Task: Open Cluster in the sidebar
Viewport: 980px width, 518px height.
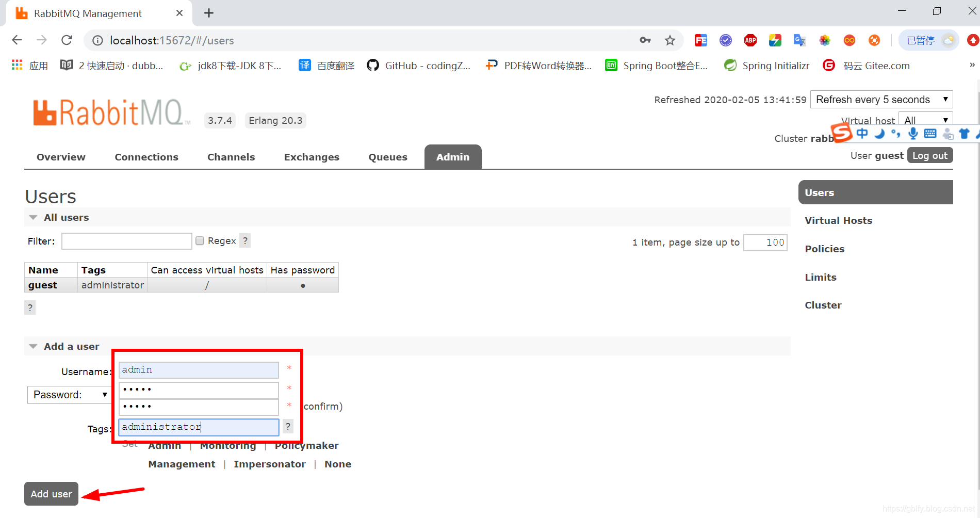Action: (823, 305)
